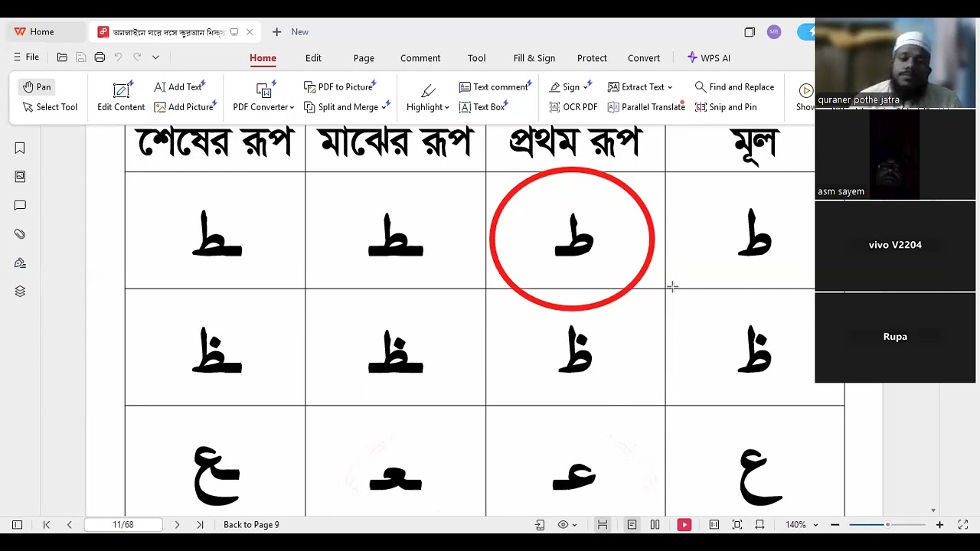Switch to the Edit ribbon tab
Viewport: 980px width, 551px height.
pos(313,58)
